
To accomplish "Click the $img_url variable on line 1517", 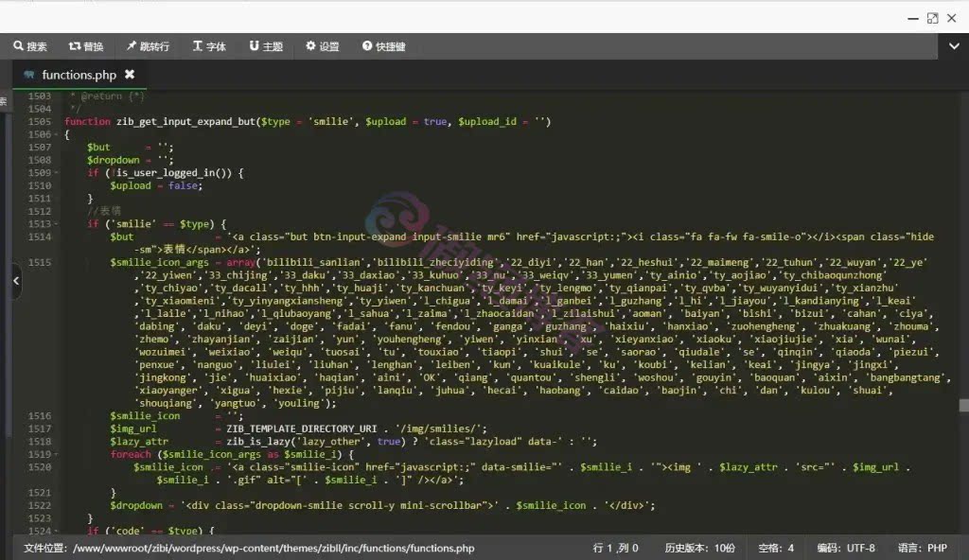I will (132, 429).
